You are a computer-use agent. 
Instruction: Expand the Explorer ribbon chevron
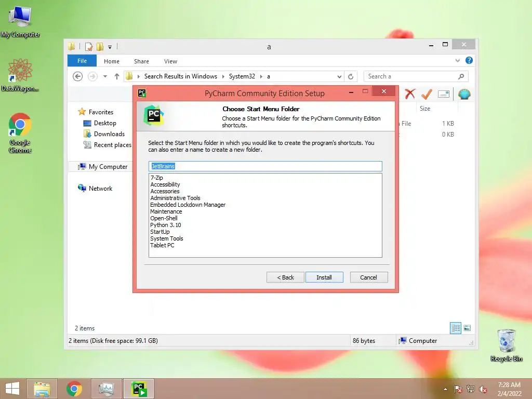[457, 60]
